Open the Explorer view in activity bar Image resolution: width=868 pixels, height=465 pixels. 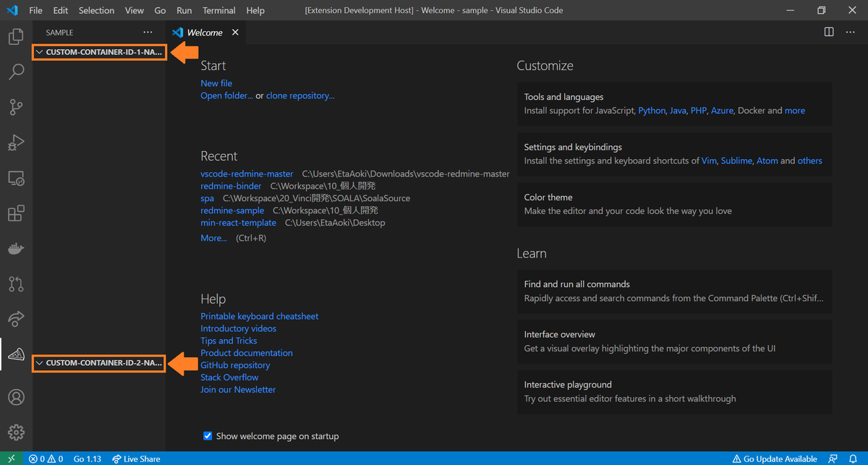point(16,37)
